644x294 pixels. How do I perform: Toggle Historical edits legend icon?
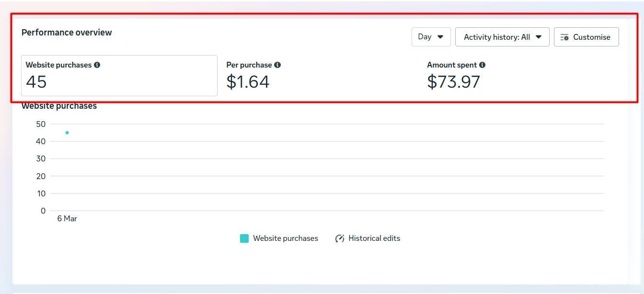pyautogui.click(x=340, y=238)
